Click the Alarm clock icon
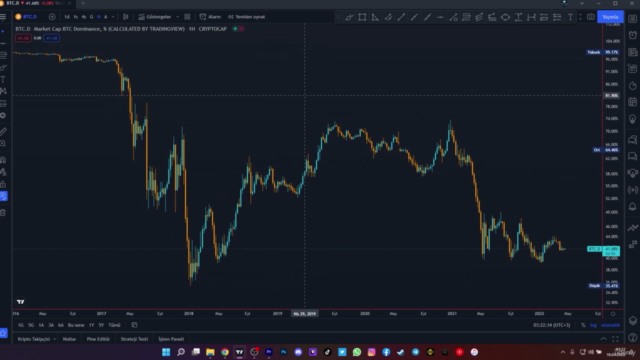The image size is (640, 360). point(203,17)
